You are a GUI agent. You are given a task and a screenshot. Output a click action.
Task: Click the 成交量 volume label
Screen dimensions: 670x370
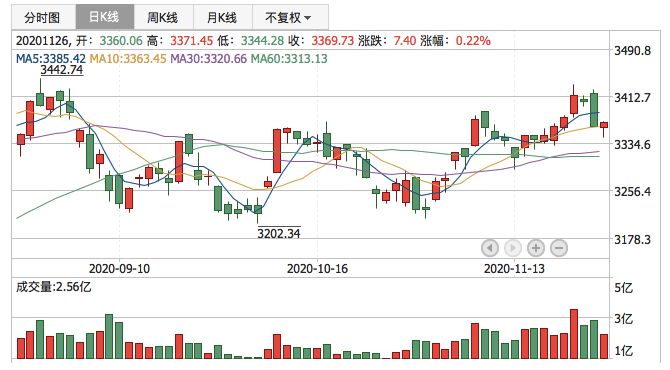(53, 286)
